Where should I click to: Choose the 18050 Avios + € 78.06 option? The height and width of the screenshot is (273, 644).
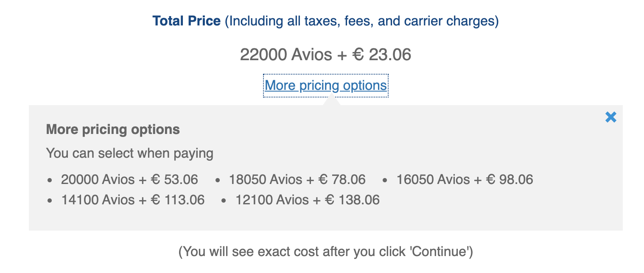coord(297,180)
